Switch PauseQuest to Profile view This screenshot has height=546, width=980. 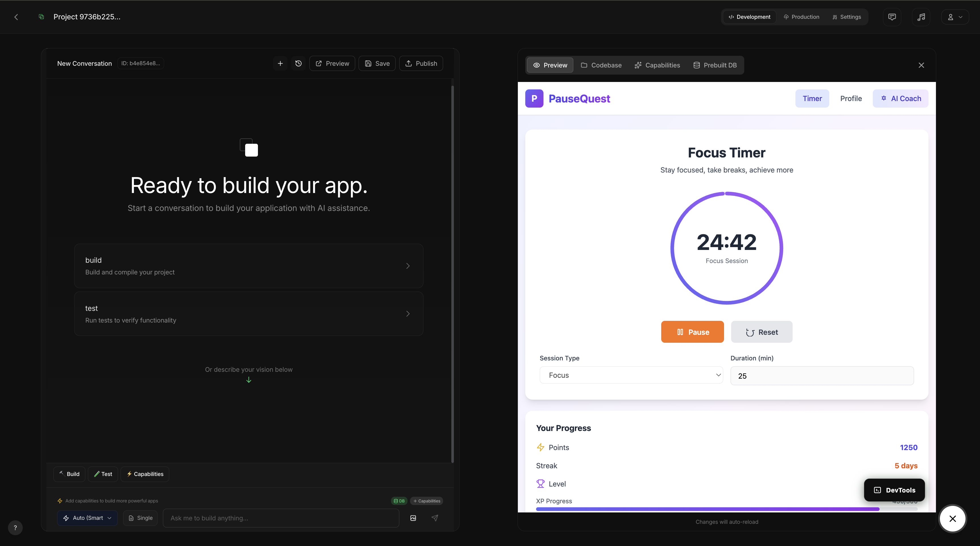851,98
